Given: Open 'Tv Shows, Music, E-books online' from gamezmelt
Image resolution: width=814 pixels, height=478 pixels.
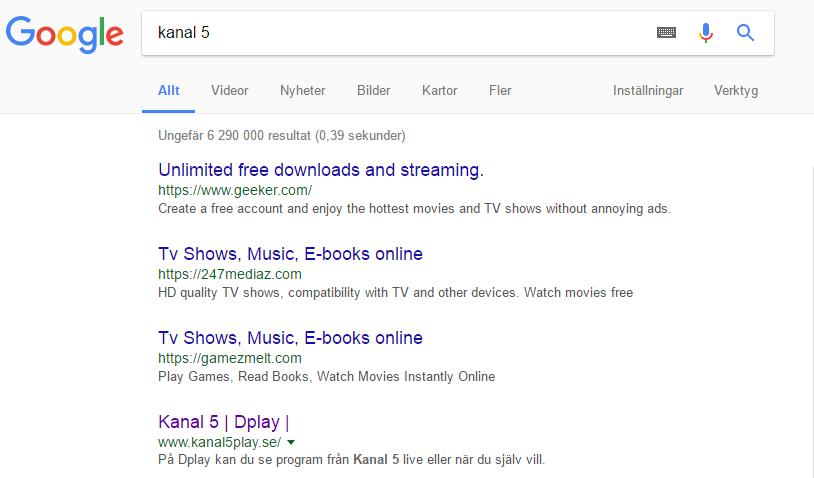Looking at the screenshot, I should point(290,338).
